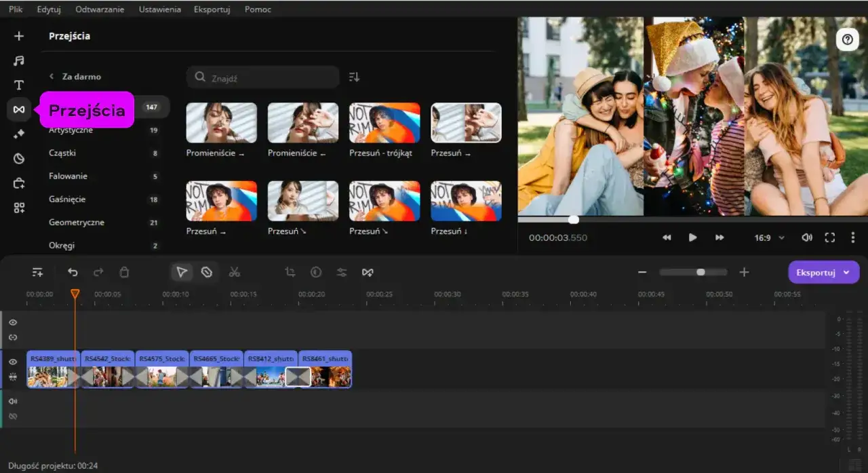
Task: Enter fullscreen preview mode
Action: point(829,238)
